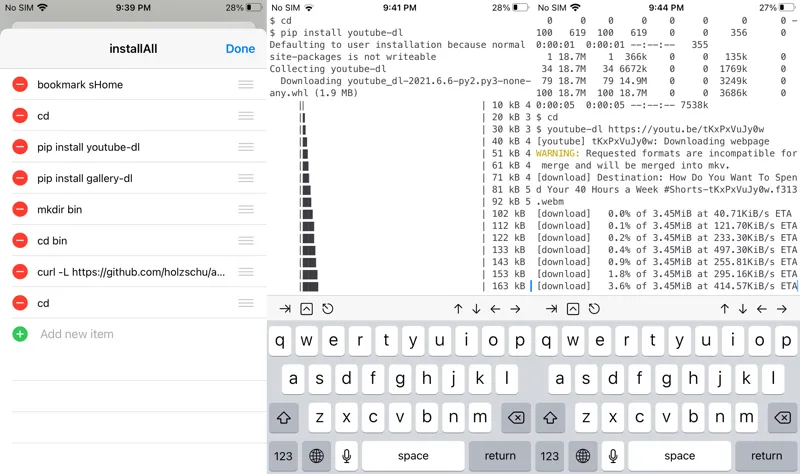
Task: Tap the left arrow in the 9:44 PM terminal toolbar
Action: [x=762, y=309]
